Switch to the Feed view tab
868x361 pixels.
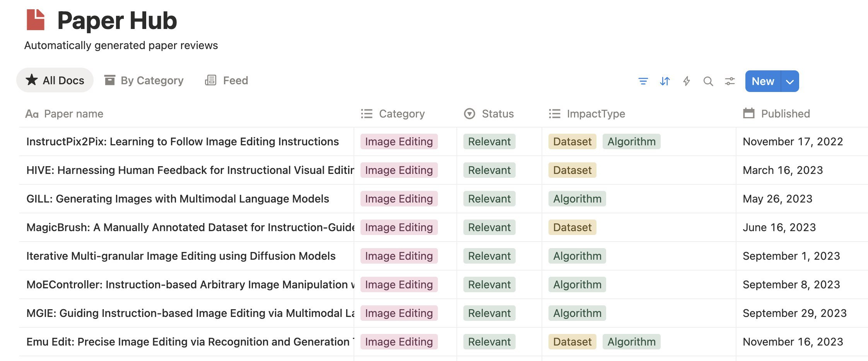[227, 80]
